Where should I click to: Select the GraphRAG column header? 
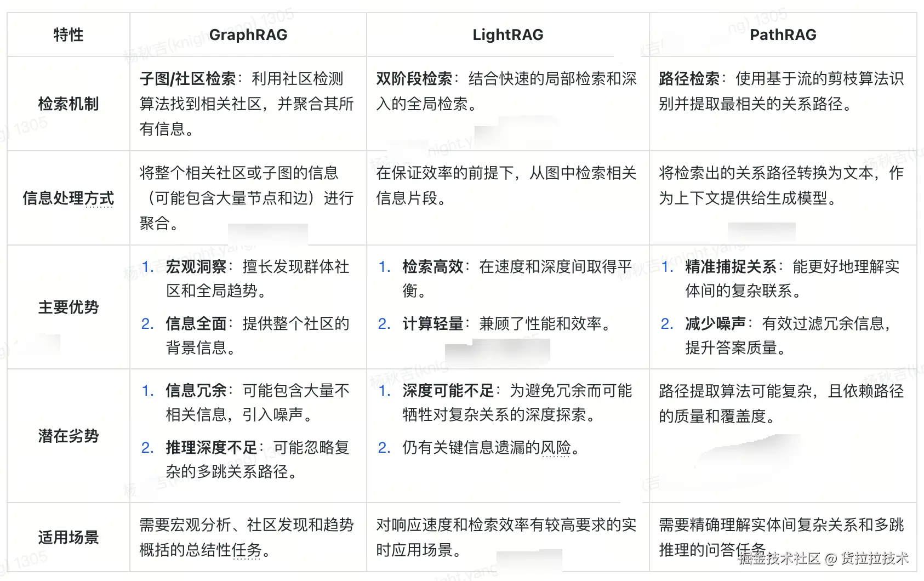click(x=248, y=35)
